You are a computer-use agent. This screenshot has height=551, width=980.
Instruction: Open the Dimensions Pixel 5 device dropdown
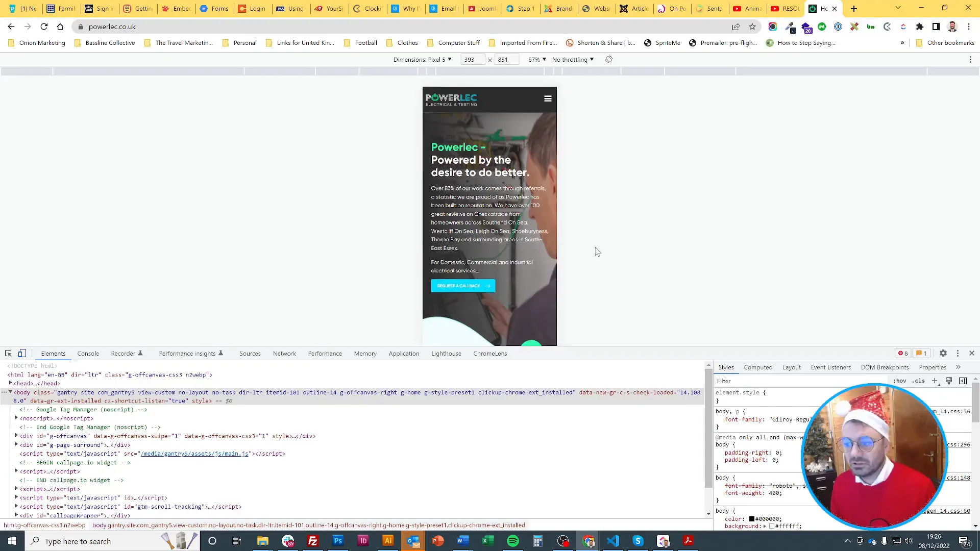422,59
